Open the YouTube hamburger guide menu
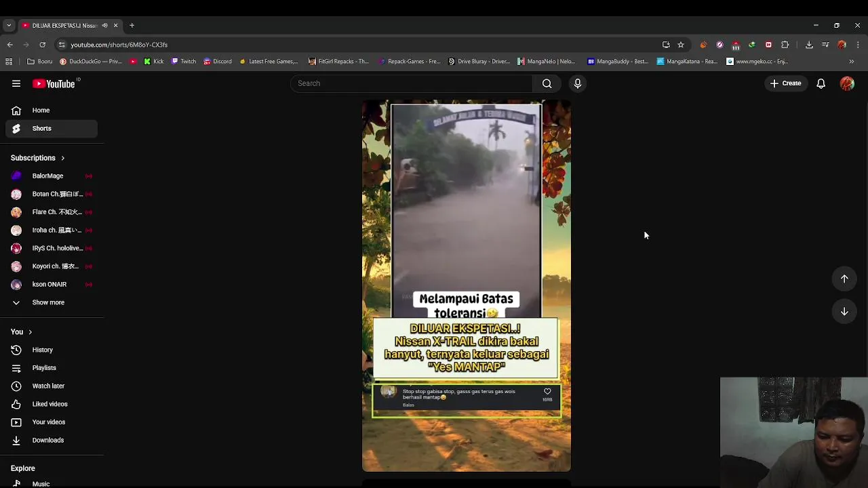The width and height of the screenshot is (868, 488). (x=16, y=83)
